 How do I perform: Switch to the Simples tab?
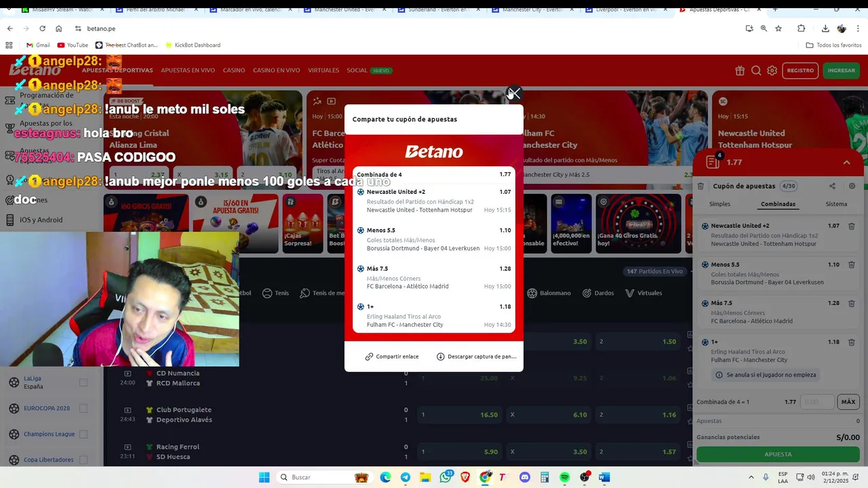(719, 204)
